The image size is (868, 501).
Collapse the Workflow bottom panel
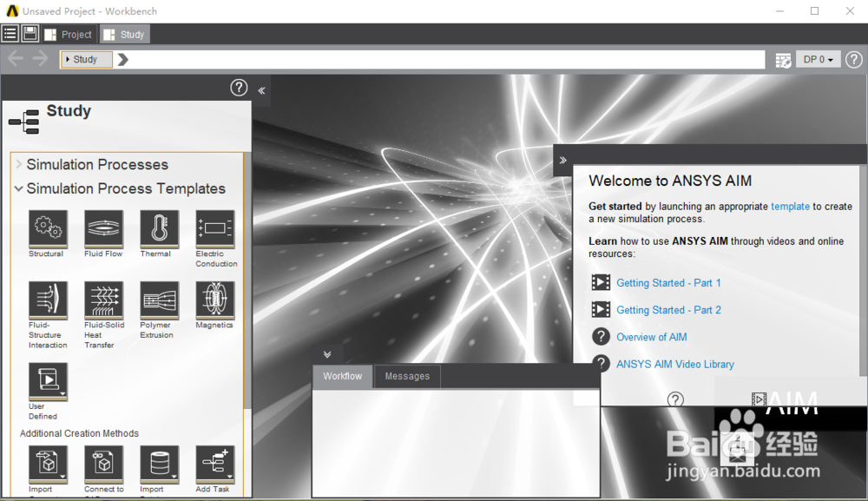pos(326,354)
